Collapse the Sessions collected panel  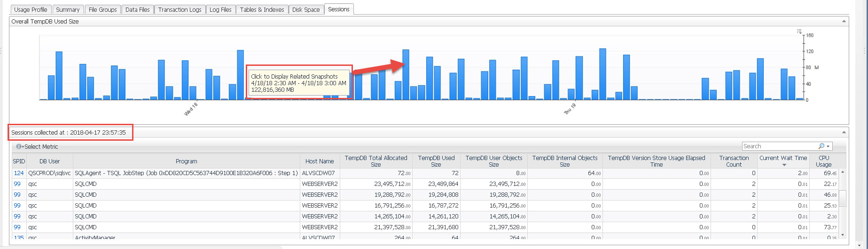pos(844,132)
